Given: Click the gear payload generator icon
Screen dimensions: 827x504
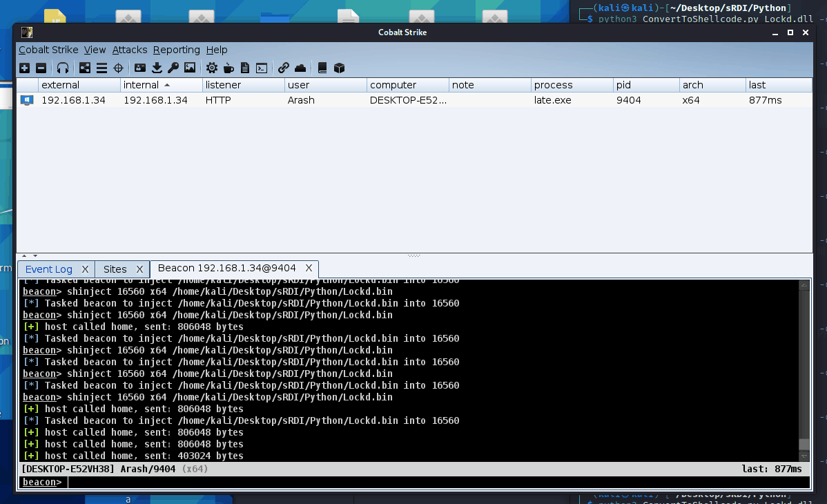Looking at the screenshot, I should click(211, 68).
